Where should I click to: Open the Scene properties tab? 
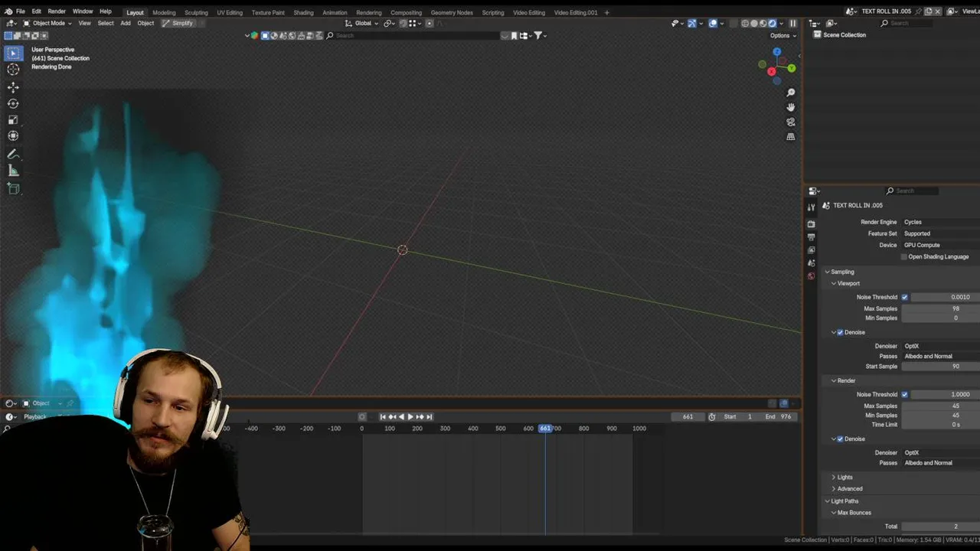click(812, 263)
